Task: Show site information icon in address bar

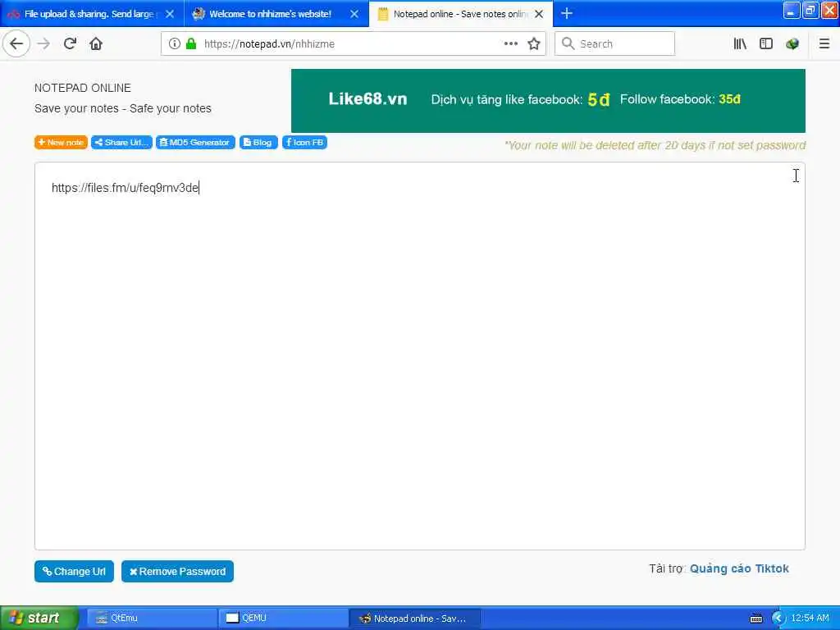Action: tap(174, 43)
